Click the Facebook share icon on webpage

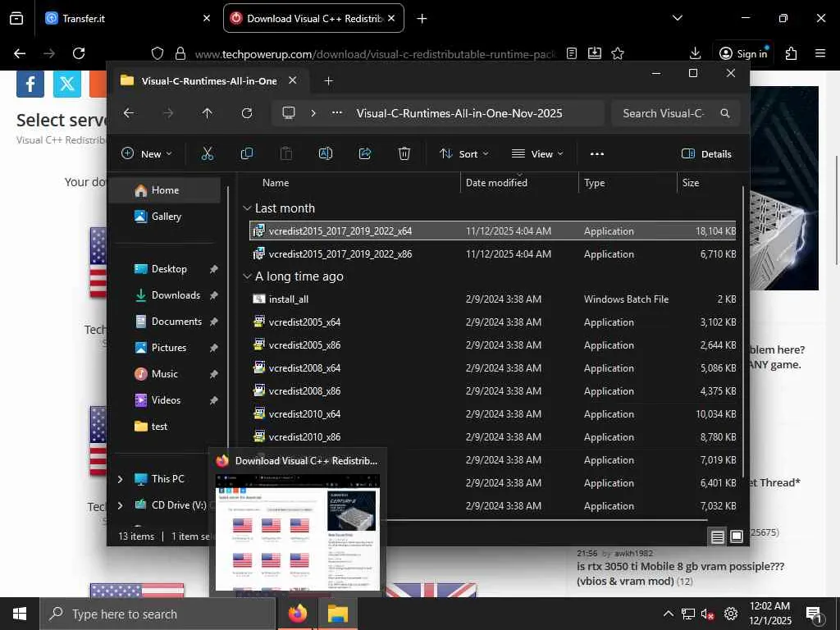[30, 84]
